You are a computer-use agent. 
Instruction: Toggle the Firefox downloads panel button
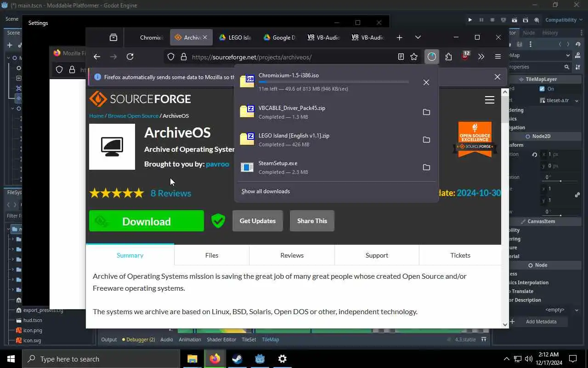pyautogui.click(x=432, y=57)
